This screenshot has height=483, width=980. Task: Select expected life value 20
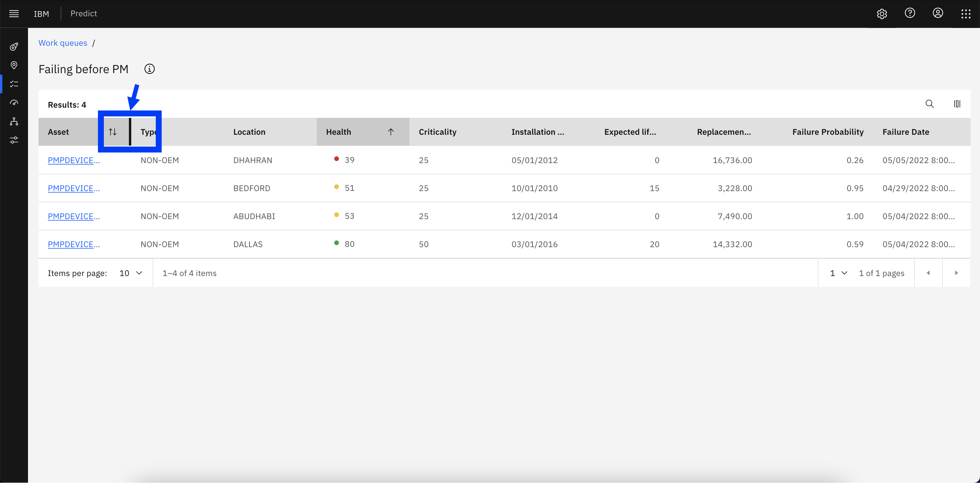(x=654, y=244)
